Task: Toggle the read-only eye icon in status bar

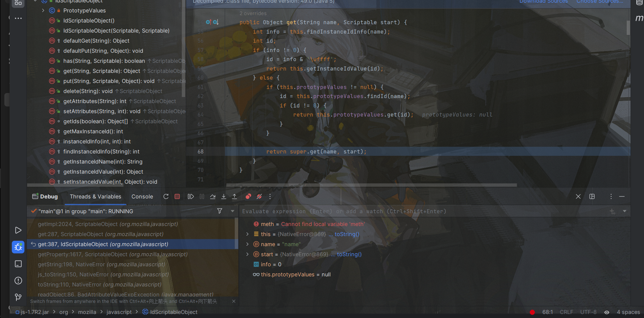Action: point(606,312)
